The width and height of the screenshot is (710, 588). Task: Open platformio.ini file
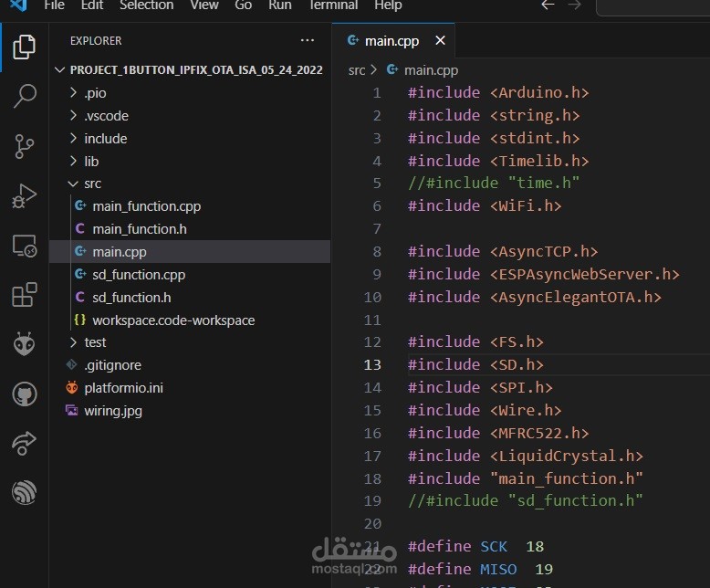[189, 388]
